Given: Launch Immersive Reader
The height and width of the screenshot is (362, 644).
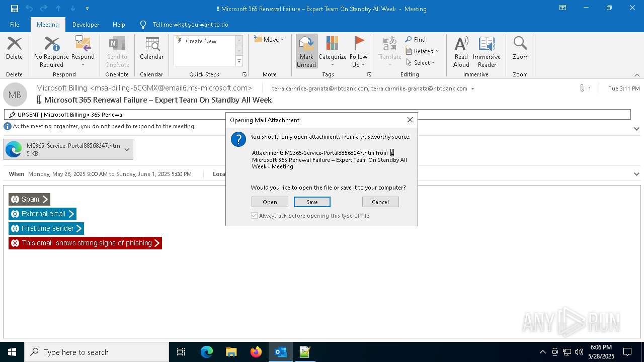Looking at the screenshot, I should (487, 52).
